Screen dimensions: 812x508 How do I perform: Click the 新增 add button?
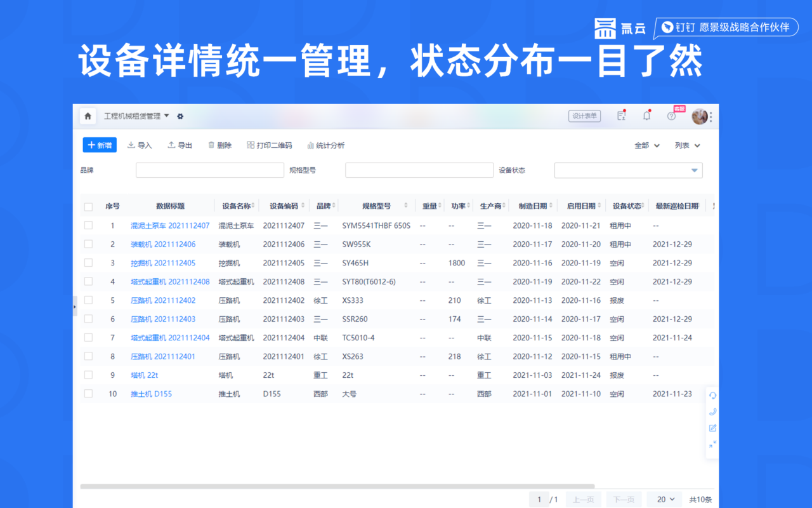(100, 145)
